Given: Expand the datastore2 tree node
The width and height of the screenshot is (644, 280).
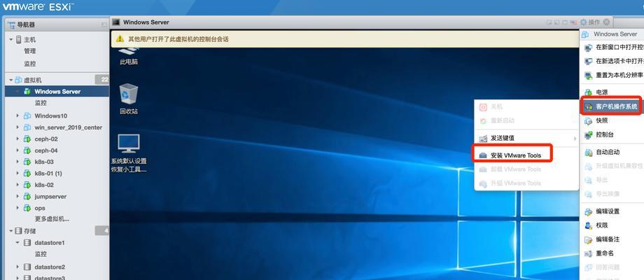Looking at the screenshot, I should 17,267.
